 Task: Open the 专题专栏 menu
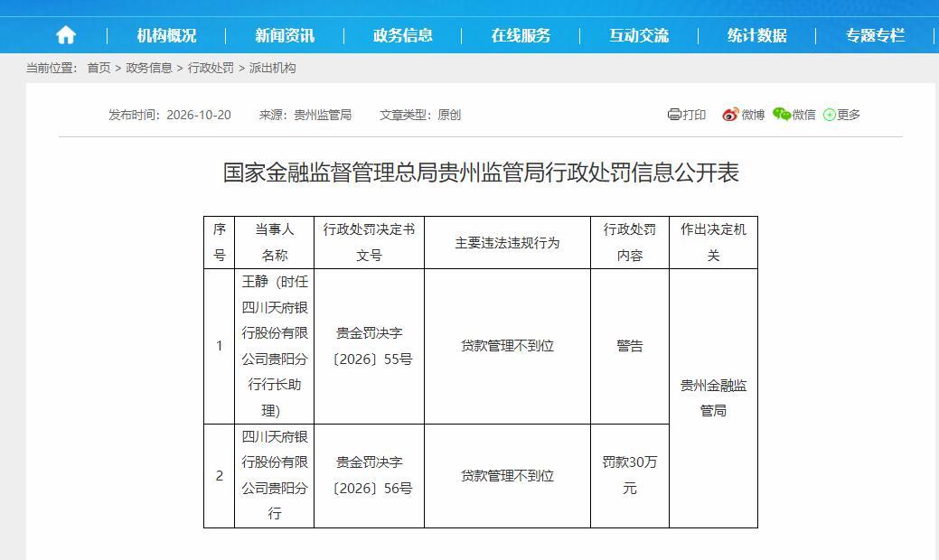875,36
